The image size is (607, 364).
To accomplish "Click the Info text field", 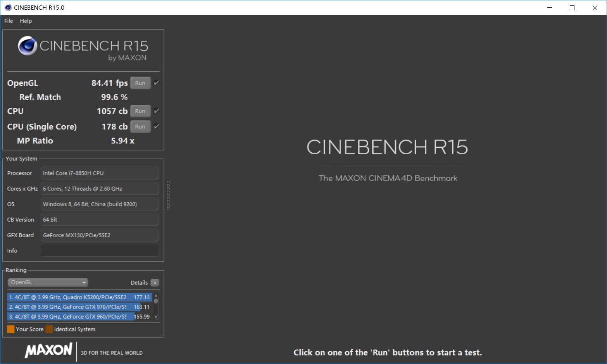I will pos(100,251).
